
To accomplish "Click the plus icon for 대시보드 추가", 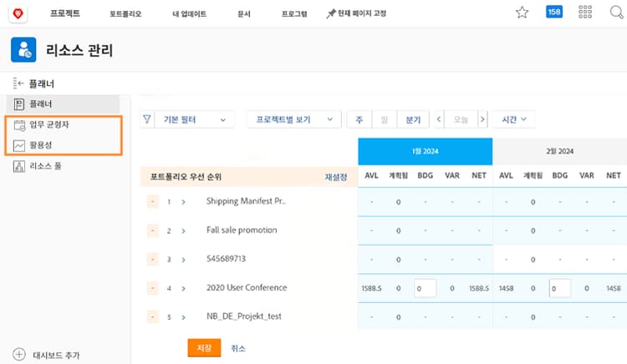I will tap(19, 354).
